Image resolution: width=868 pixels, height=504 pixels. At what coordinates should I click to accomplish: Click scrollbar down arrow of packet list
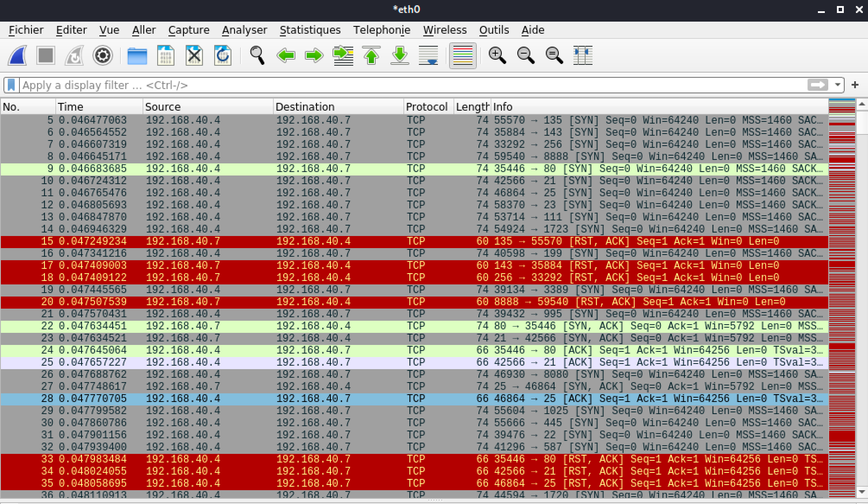coord(862,492)
